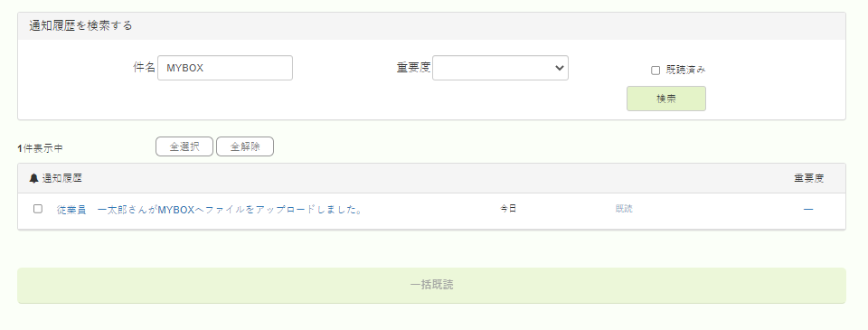Click the 重要度 column header in the table
Viewport: 868px width, 330px height.
coord(808,178)
